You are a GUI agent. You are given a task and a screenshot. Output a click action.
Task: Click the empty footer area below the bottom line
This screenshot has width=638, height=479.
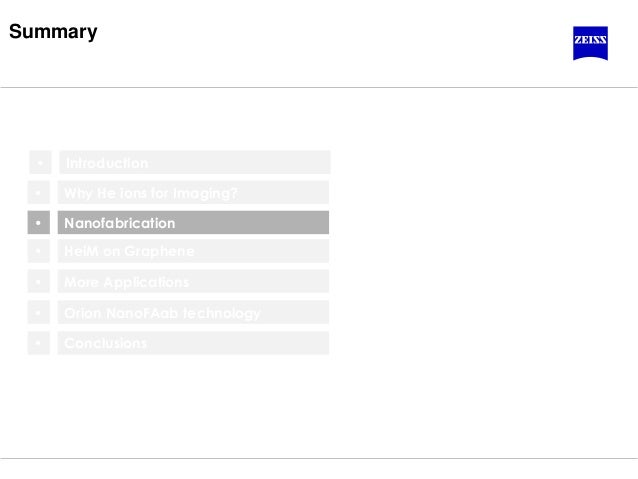319,470
